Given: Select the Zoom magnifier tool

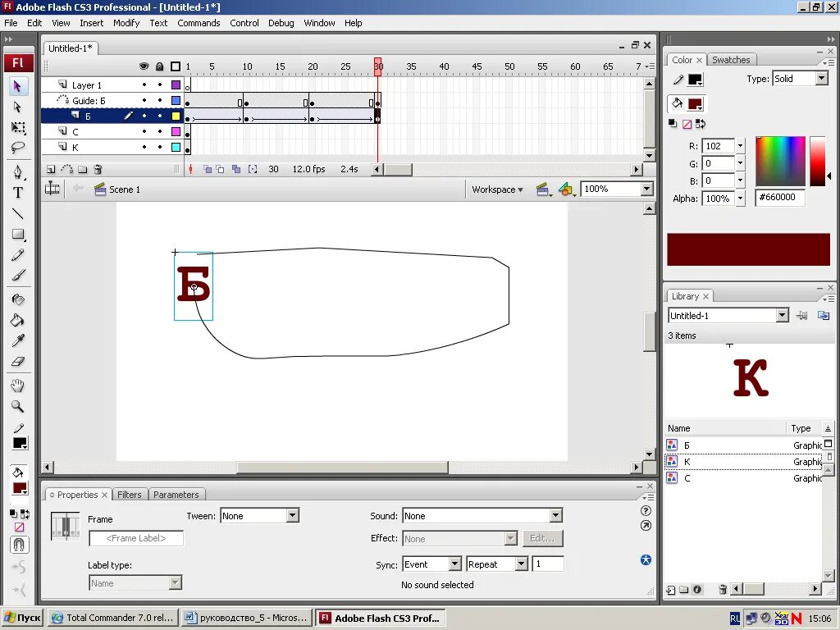Looking at the screenshot, I should tap(18, 407).
